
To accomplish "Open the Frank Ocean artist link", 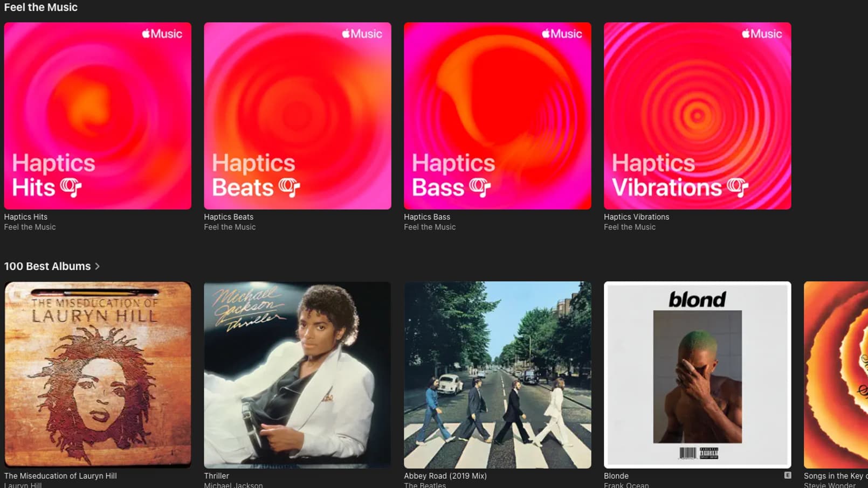I will coord(626,485).
